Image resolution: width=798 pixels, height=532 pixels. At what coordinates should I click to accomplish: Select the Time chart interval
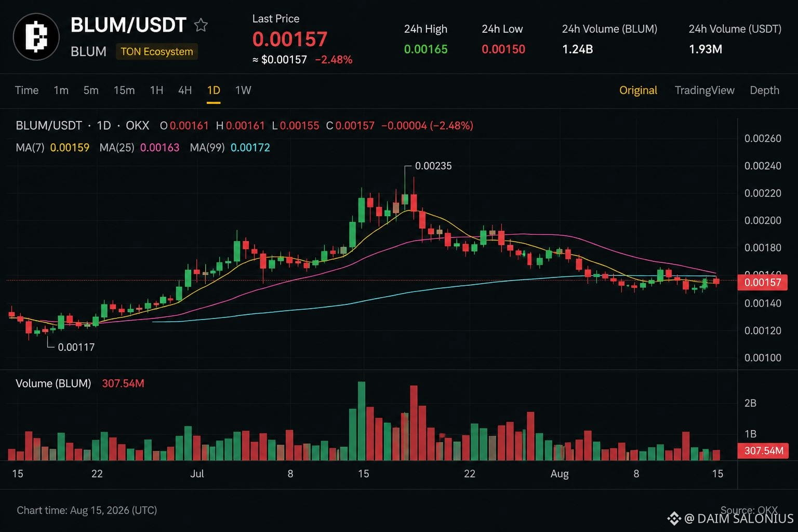(26, 90)
